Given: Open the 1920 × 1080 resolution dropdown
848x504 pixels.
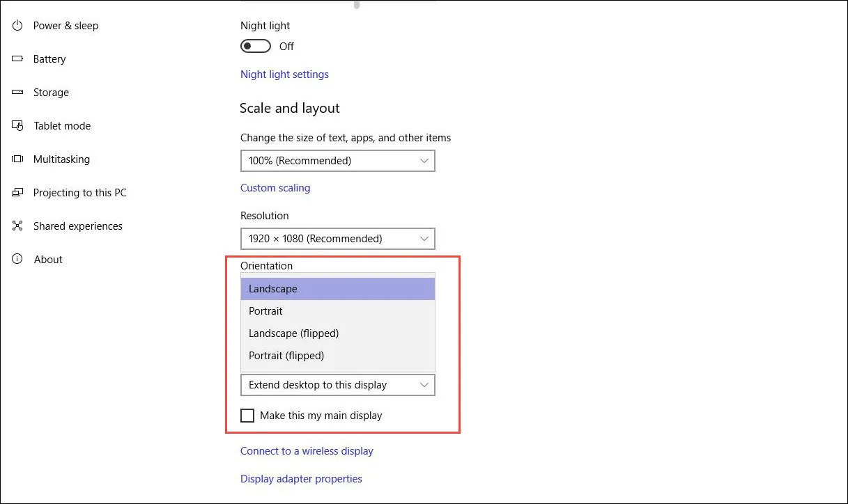Looking at the screenshot, I should click(x=337, y=239).
